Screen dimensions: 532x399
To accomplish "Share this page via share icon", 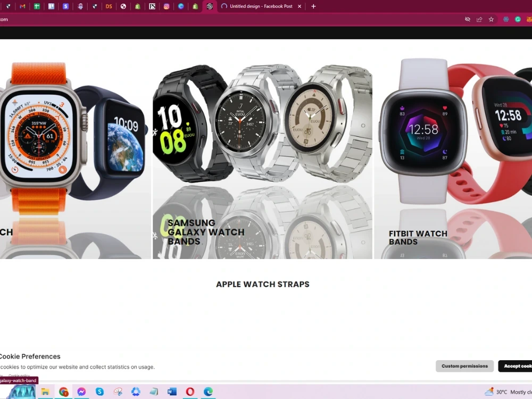I will pyautogui.click(x=479, y=19).
